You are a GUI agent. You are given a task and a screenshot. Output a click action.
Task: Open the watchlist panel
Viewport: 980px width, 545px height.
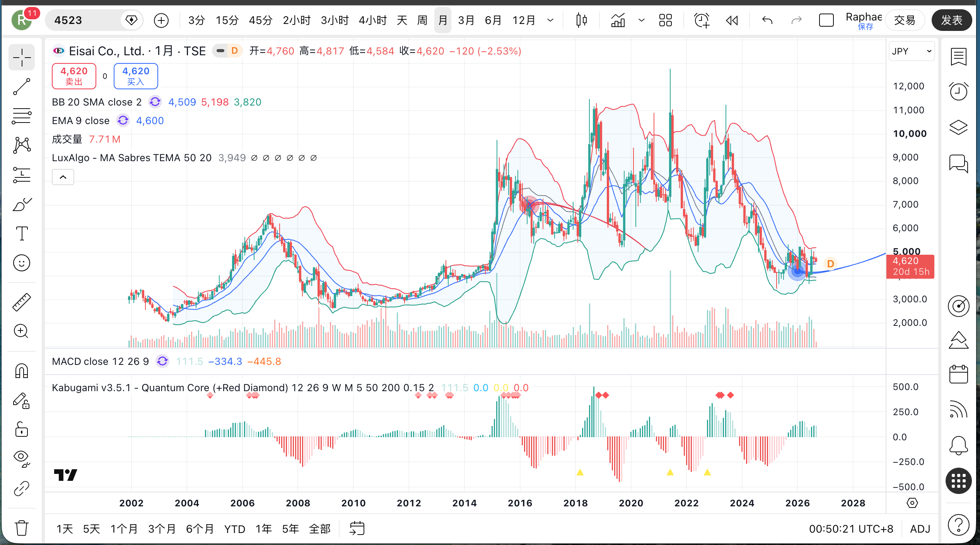click(x=959, y=57)
